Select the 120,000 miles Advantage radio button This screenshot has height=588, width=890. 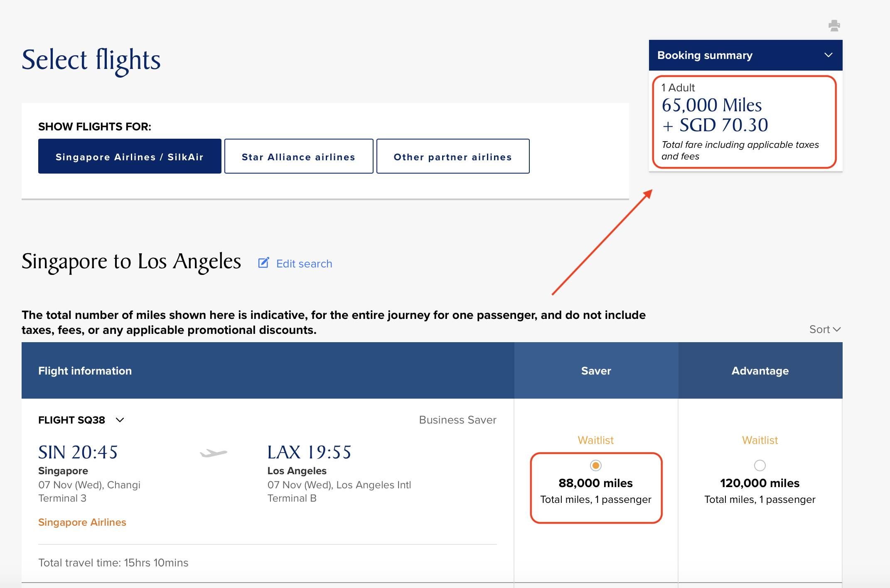point(760,465)
